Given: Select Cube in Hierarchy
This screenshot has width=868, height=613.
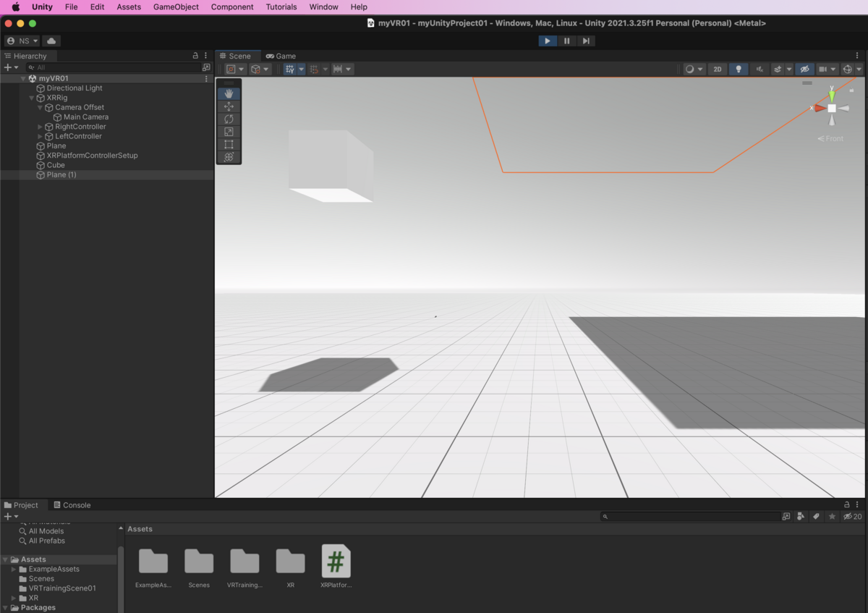Looking at the screenshot, I should point(56,165).
